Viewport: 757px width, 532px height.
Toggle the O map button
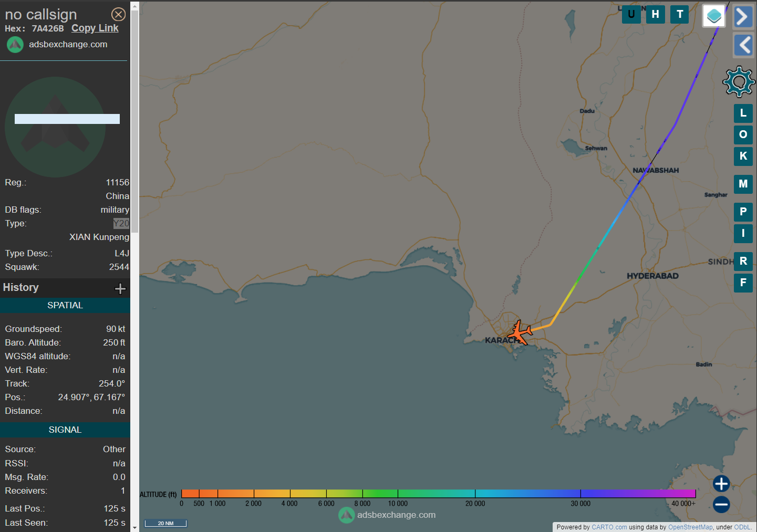pos(743,134)
